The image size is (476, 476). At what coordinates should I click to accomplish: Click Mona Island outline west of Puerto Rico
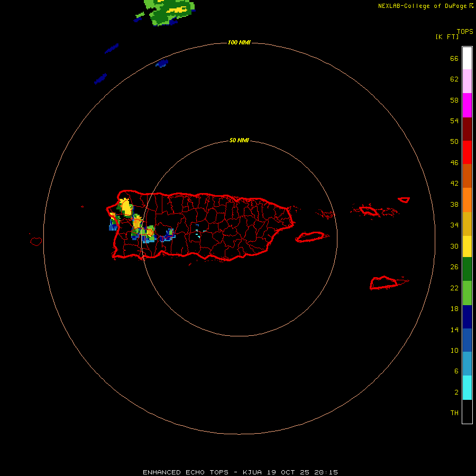[x=36, y=241]
